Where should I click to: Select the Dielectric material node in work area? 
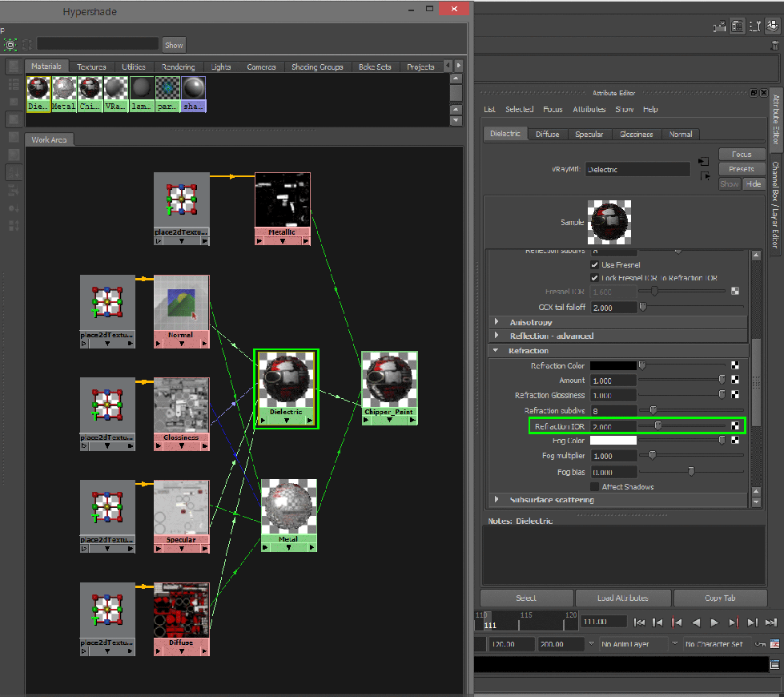point(286,383)
